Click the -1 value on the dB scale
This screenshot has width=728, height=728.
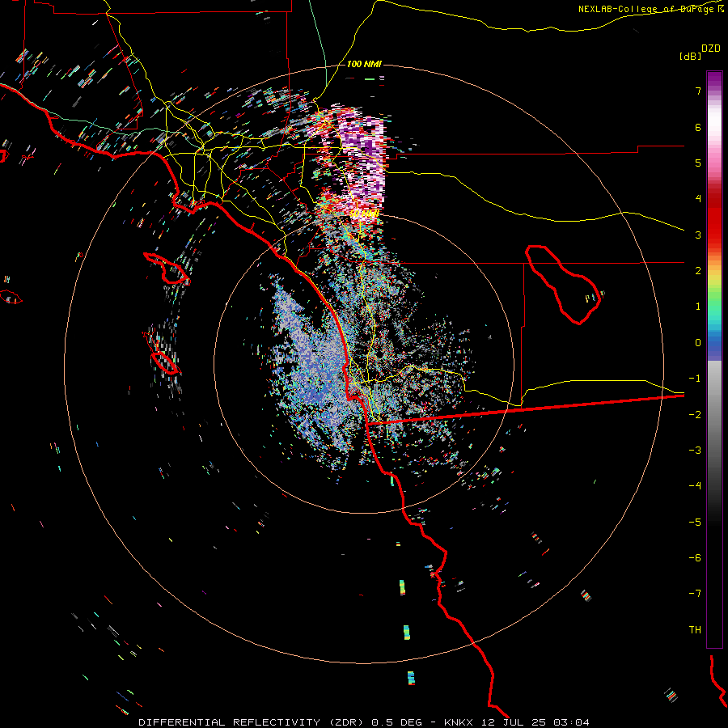click(695, 379)
